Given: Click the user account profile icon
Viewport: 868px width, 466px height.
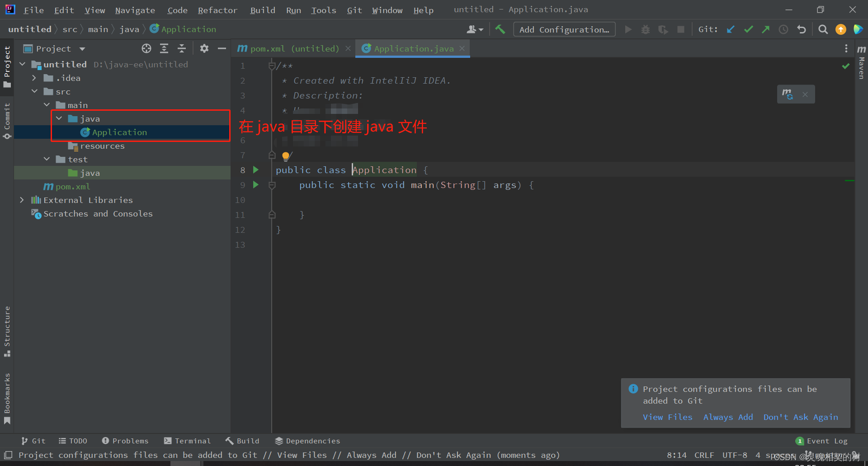Looking at the screenshot, I should click(x=475, y=29).
